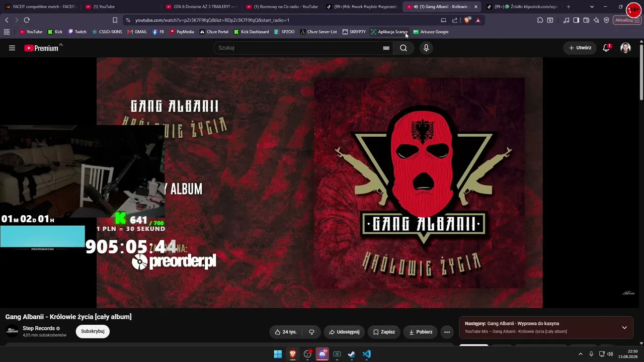Screen dimensions: 644x362
Task: Open the SKRYPTY bookmark
Action: pos(354,32)
